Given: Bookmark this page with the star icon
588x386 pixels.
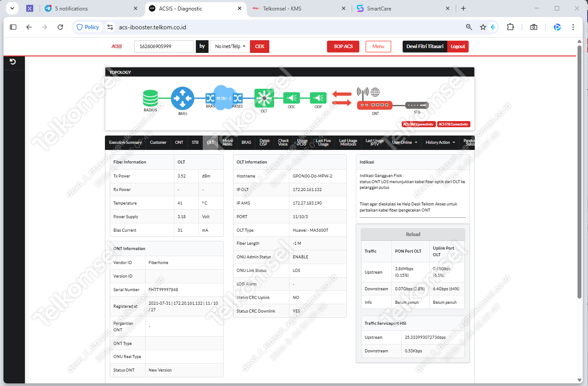Looking at the screenshot, I should click(x=483, y=27).
